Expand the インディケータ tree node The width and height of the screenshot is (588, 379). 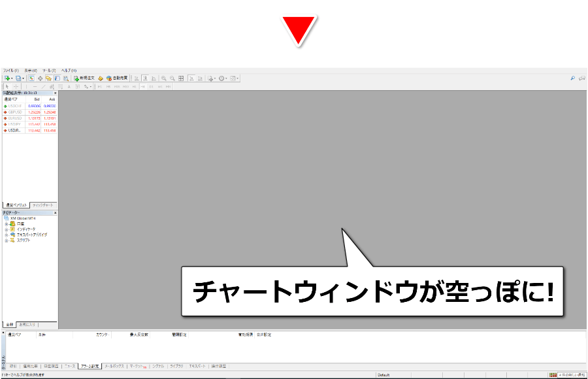click(6, 229)
